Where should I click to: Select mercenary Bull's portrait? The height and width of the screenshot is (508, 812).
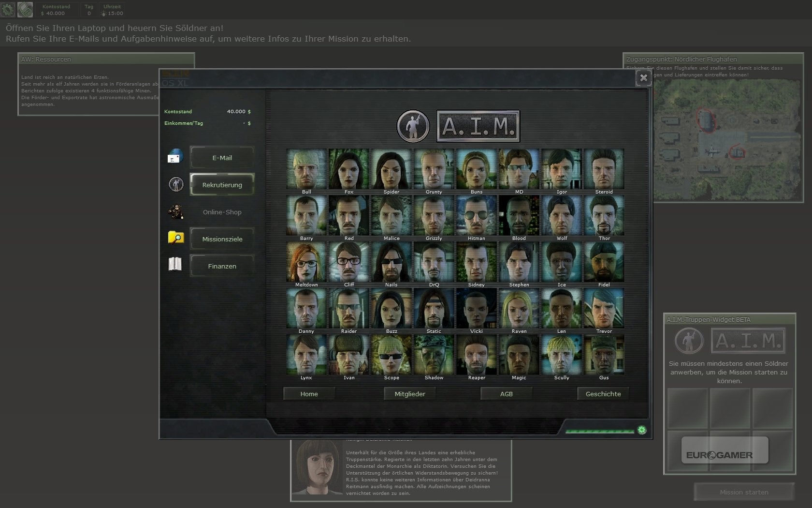click(306, 169)
